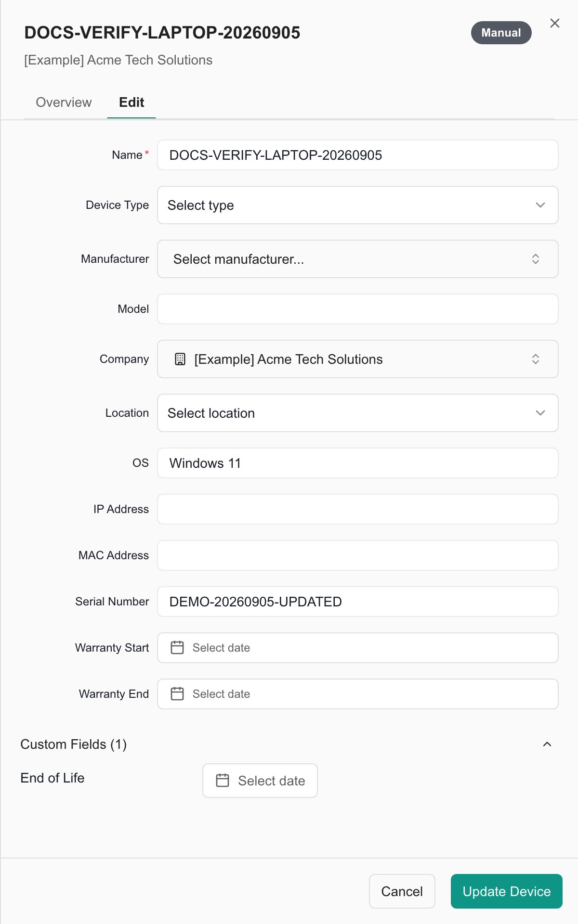Click the Warranty End label
Viewport: 578px width, 924px height.
click(114, 694)
